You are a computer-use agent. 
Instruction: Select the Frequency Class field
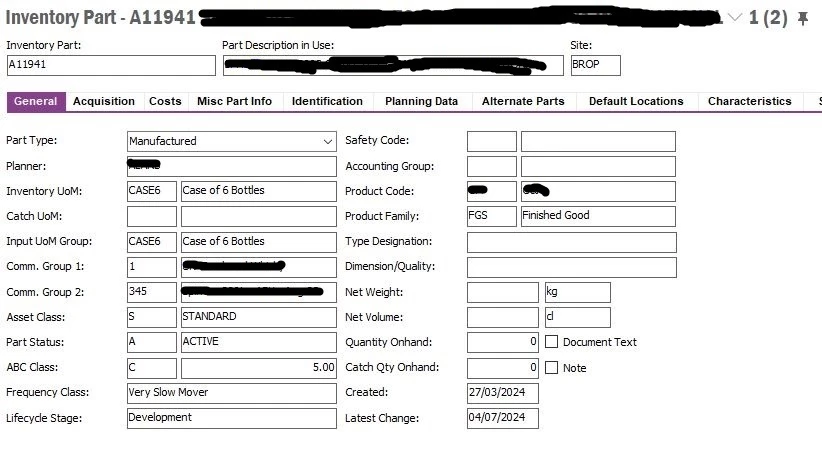232,393
